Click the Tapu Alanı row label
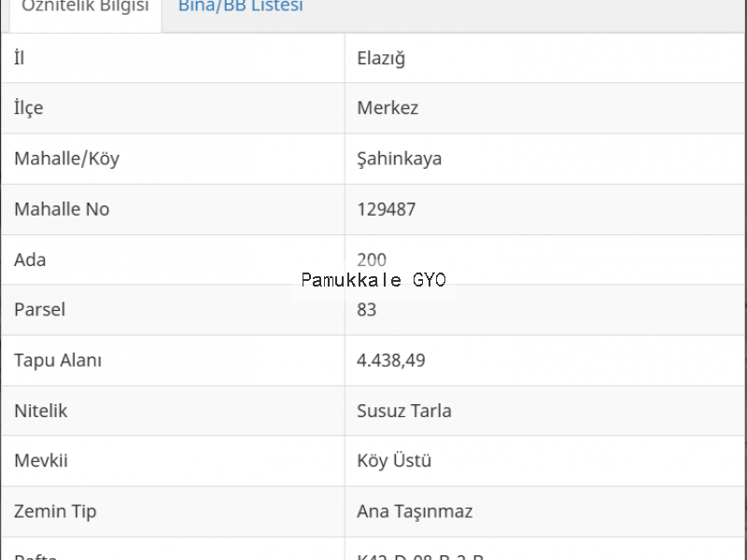The image size is (747, 560). pos(58,360)
